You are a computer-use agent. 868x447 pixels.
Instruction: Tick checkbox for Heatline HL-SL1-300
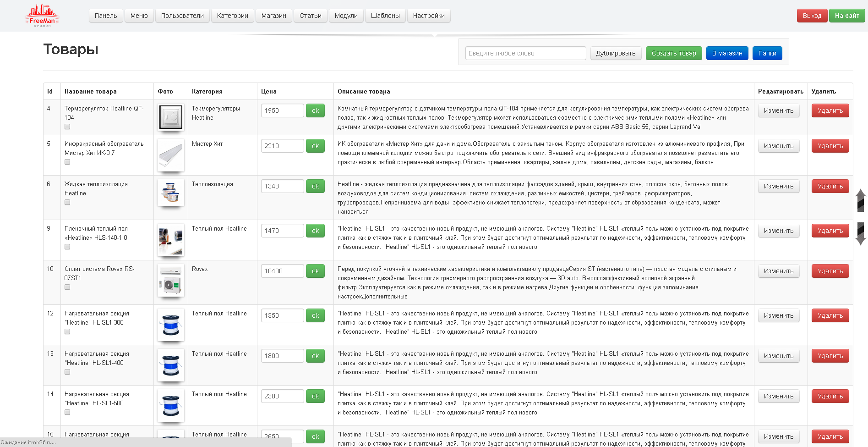click(x=67, y=331)
